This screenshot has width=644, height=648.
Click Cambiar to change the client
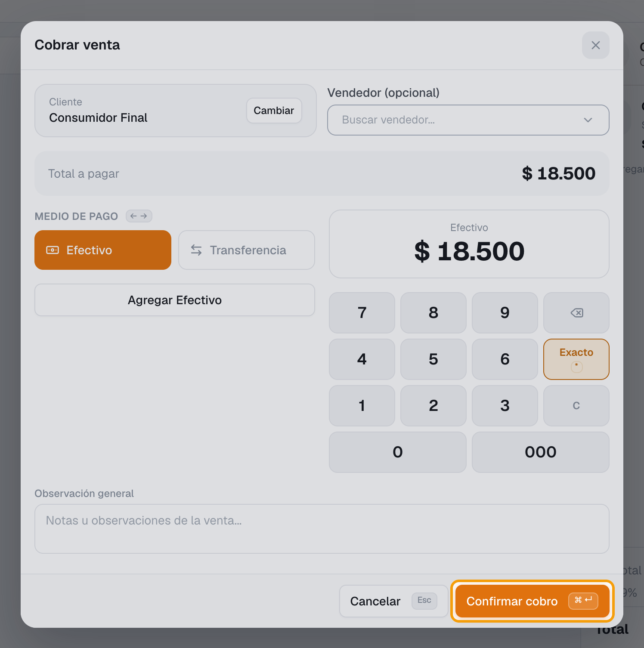click(274, 111)
